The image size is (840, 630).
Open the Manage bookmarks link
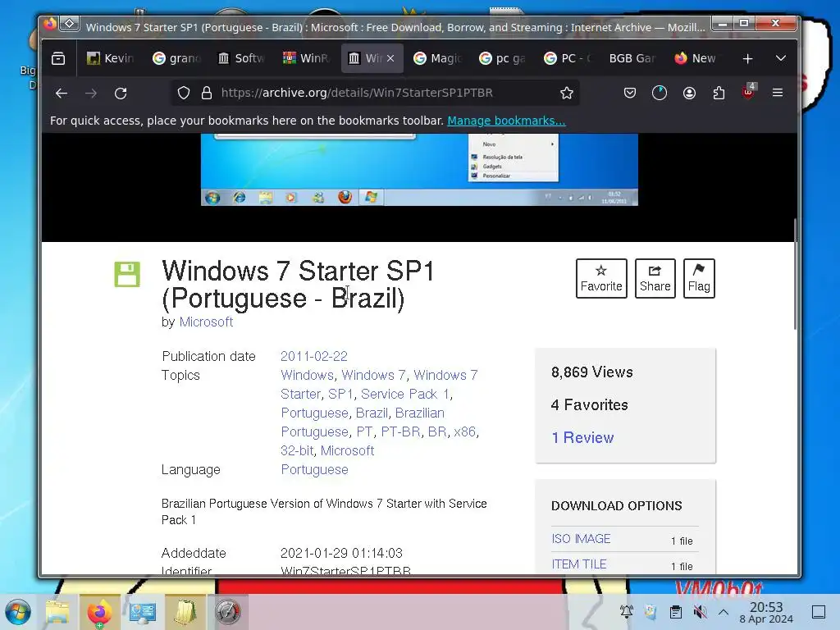pos(506,121)
